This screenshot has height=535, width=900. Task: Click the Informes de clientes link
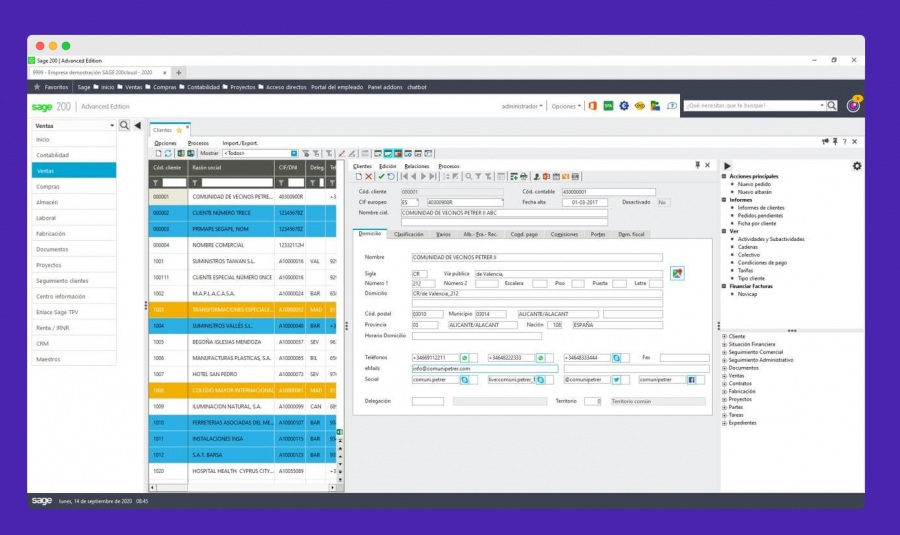(761, 208)
